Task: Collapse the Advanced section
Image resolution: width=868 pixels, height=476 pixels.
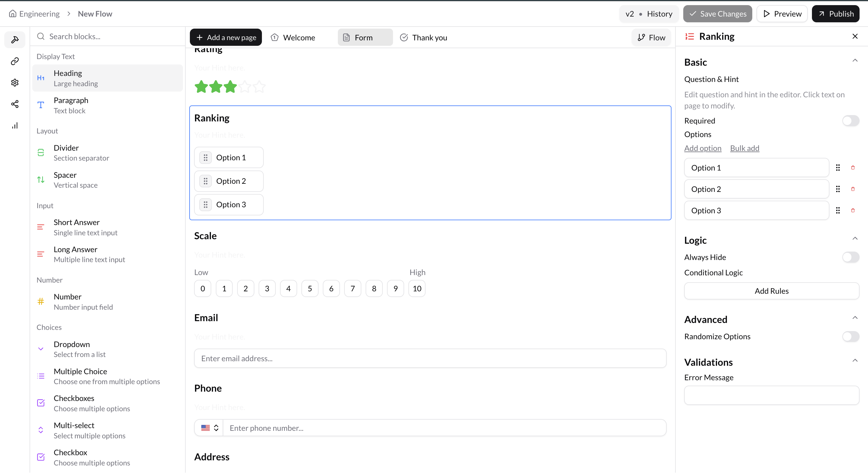Action: 855,317
